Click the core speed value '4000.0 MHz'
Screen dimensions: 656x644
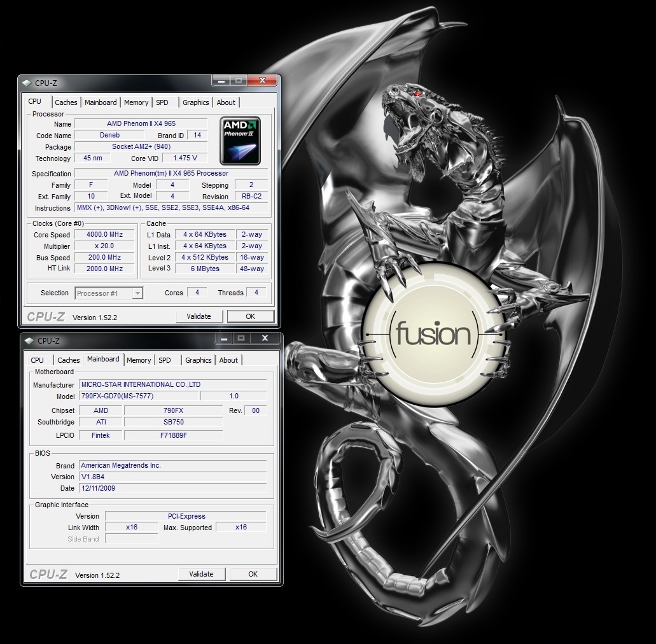(104, 235)
